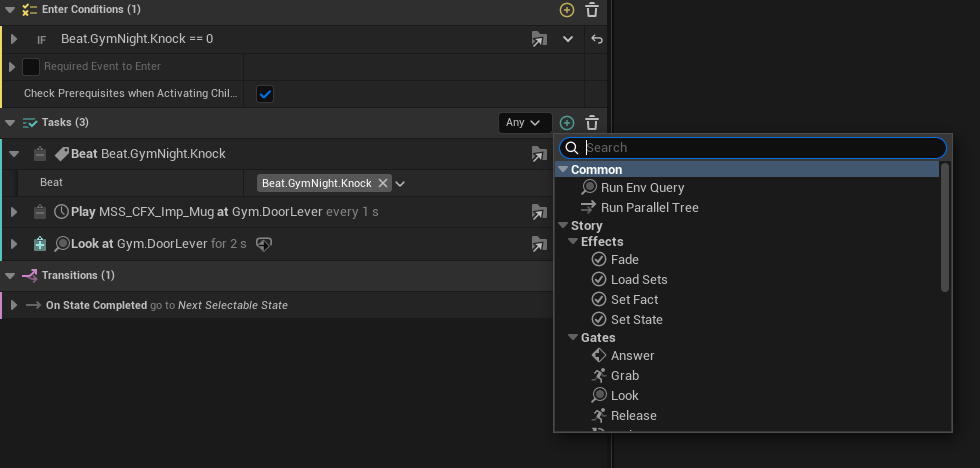
Task: Select the Set State effect task
Action: 636,319
